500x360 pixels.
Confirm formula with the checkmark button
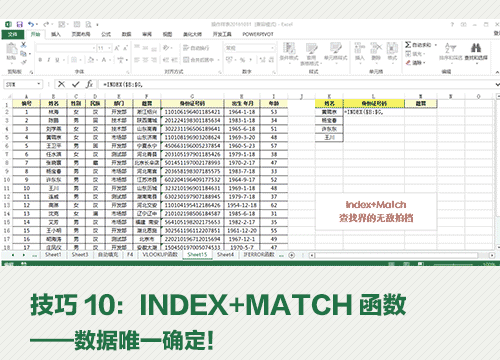tap(76, 84)
